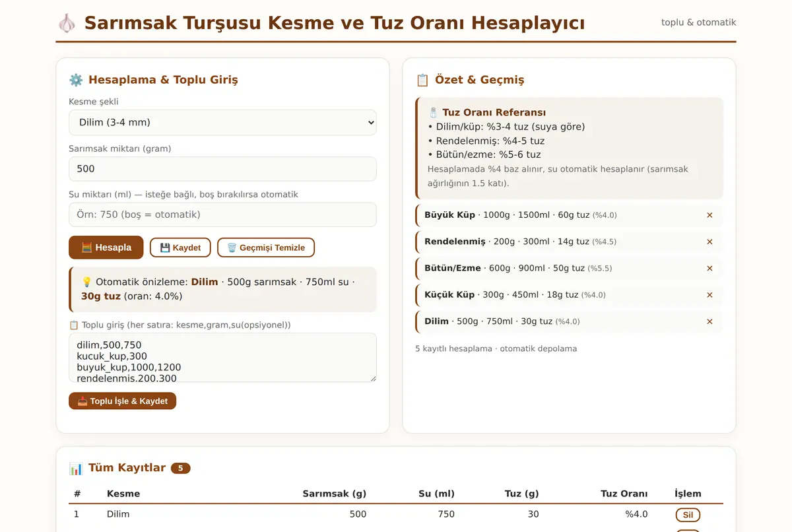This screenshot has height=532, width=792.
Task: Click Sil button in the Dilim row
Action: (688, 515)
